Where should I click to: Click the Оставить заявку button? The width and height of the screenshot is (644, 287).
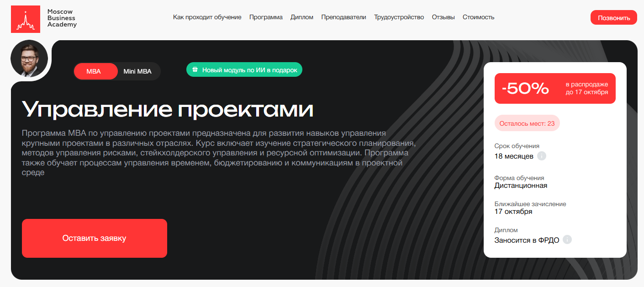click(x=94, y=238)
